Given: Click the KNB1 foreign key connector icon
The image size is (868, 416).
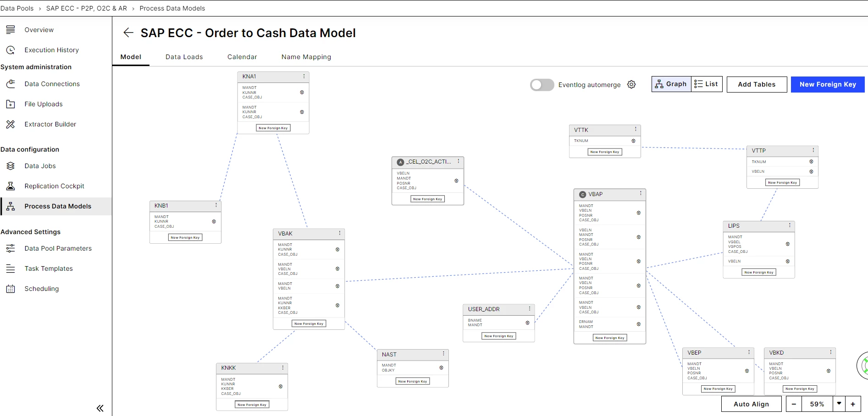Looking at the screenshot, I should pos(214,221).
